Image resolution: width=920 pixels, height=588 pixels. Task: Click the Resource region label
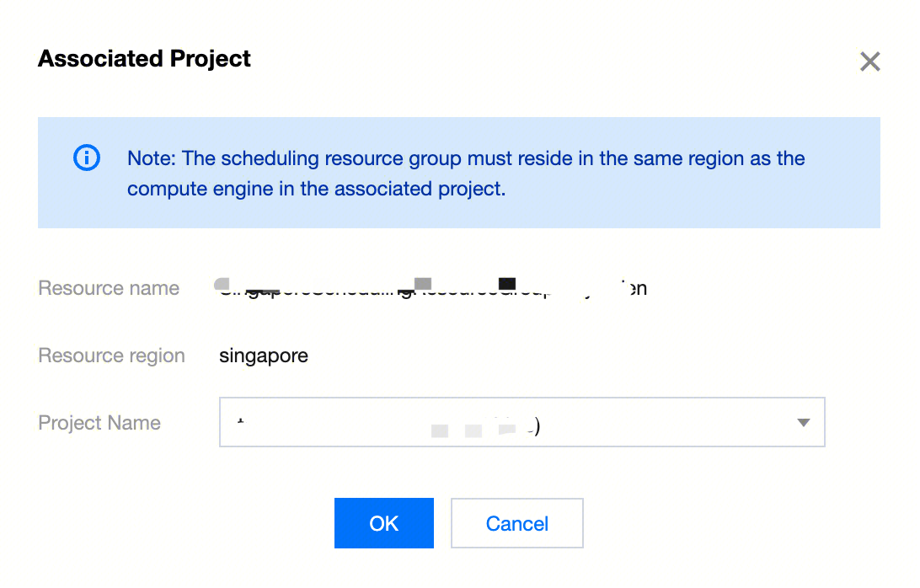(x=112, y=355)
